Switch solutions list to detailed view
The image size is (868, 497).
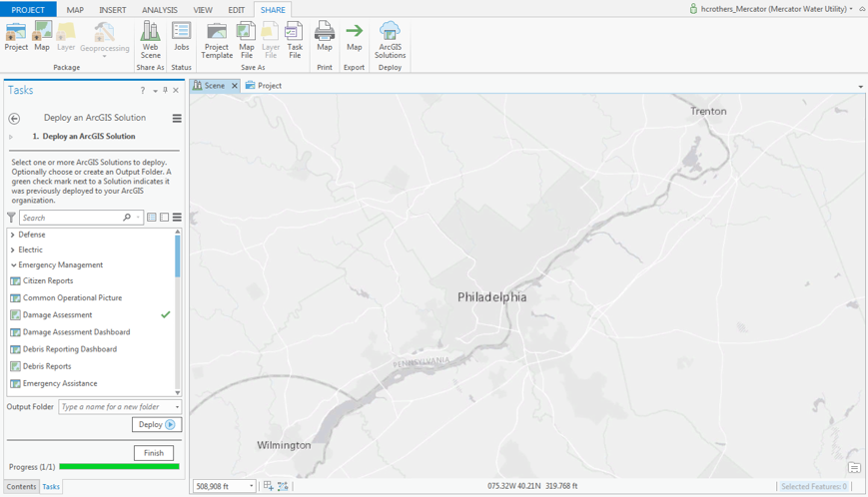click(152, 218)
